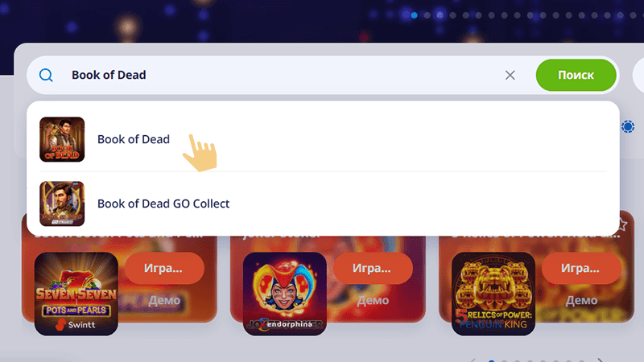Open Демо for 5 Relics of Power
The width and height of the screenshot is (644, 362).
tap(581, 300)
